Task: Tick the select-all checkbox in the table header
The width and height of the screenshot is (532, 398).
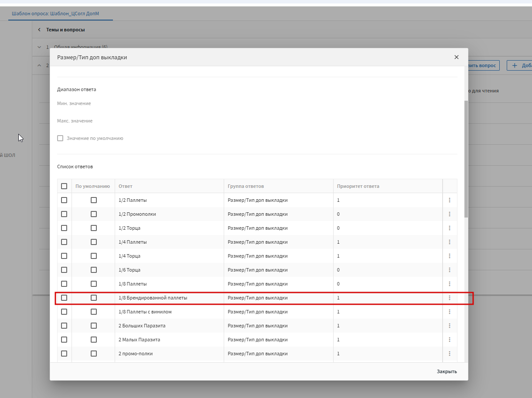Action: tap(64, 186)
